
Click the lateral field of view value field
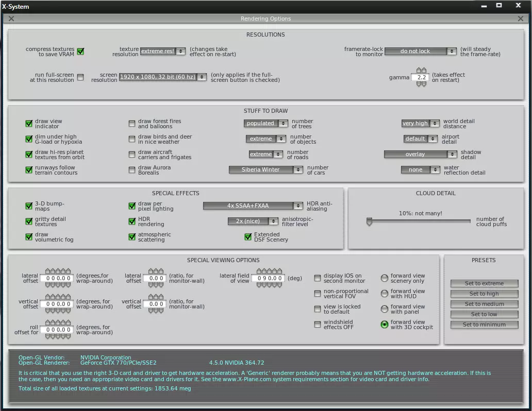coord(267,279)
